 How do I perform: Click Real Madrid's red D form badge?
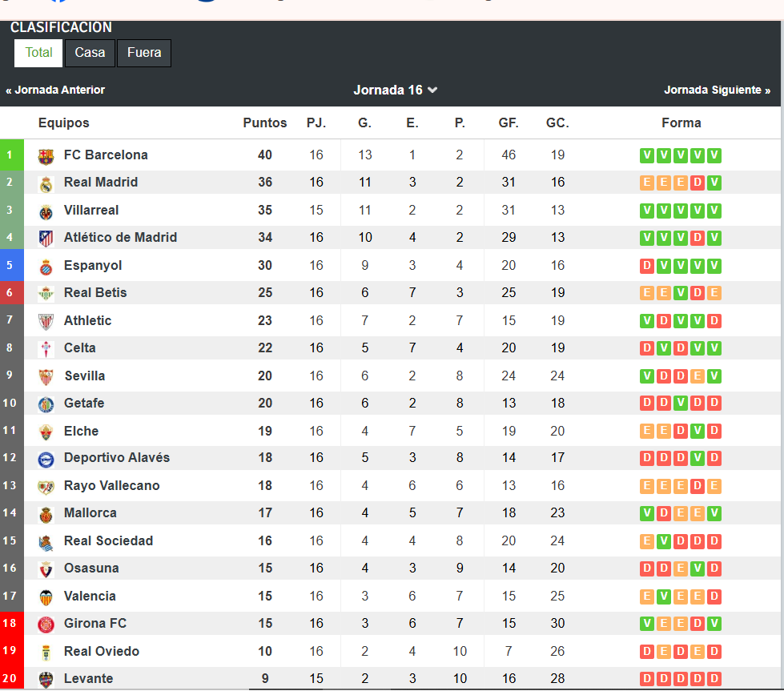click(697, 183)
